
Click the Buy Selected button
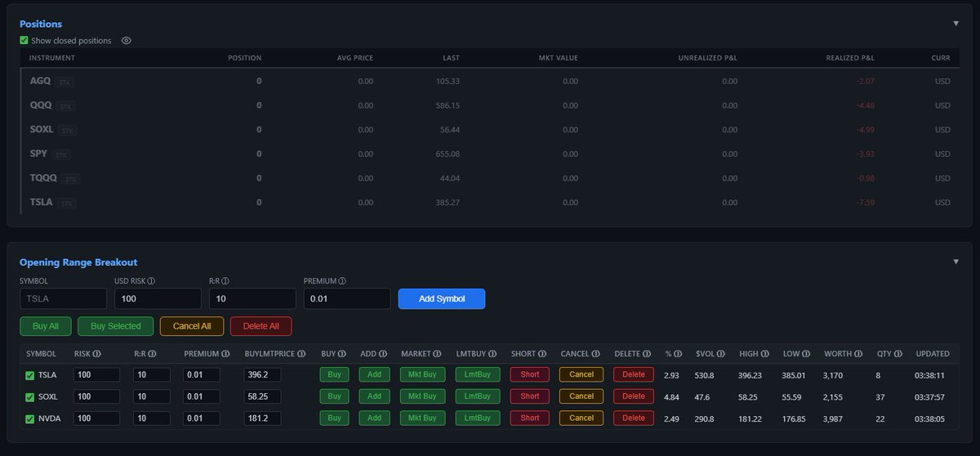point(116,326)
